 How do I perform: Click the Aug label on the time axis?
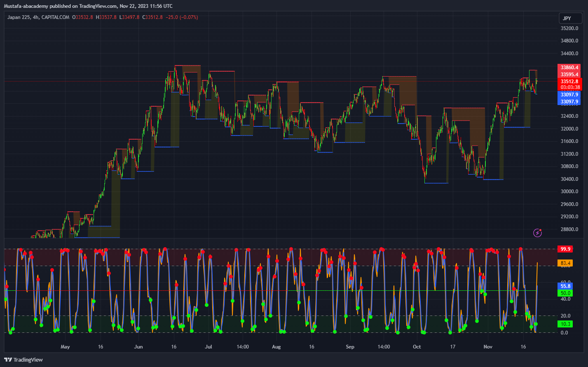coord(276,347)
